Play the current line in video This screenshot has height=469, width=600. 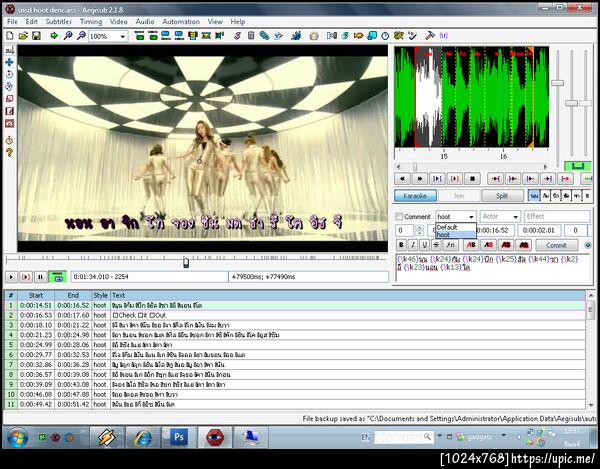(x=26, y=276)
